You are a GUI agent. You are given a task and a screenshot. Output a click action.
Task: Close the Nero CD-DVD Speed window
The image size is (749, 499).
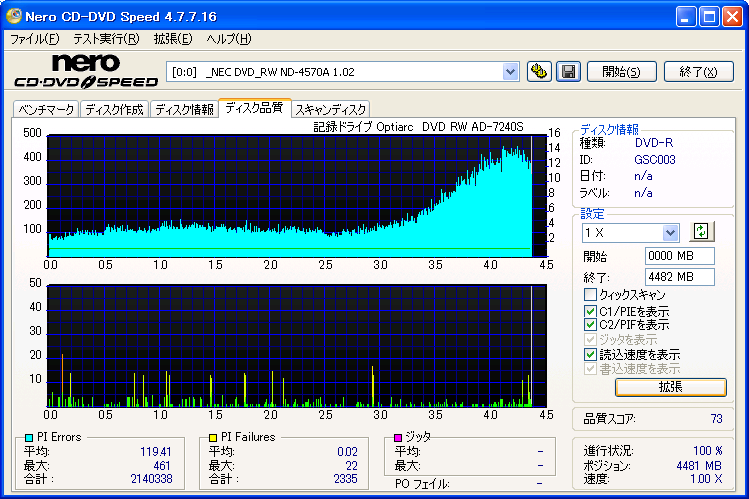(x=732, y=17)
